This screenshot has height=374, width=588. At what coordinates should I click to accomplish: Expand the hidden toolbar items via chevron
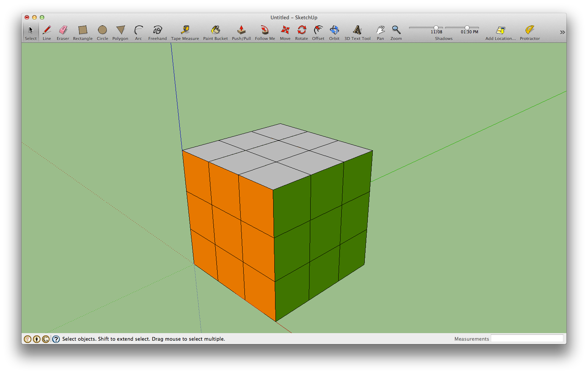(x=563, y=32)
